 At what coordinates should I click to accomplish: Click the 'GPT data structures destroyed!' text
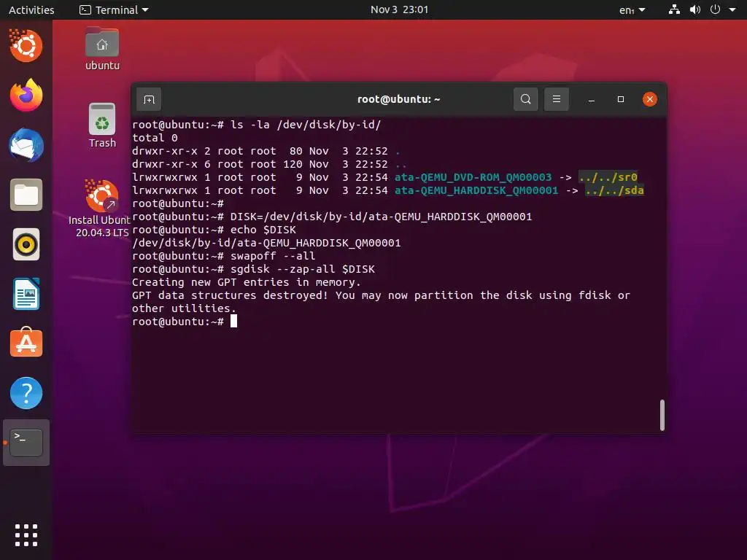click(x=230, y=295)
